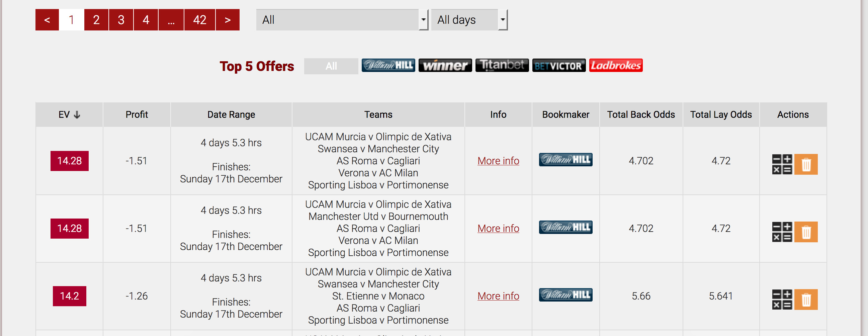The image size is (868, 336).
Task: Delete the first 14.28 EV offer
Action: 806,164
